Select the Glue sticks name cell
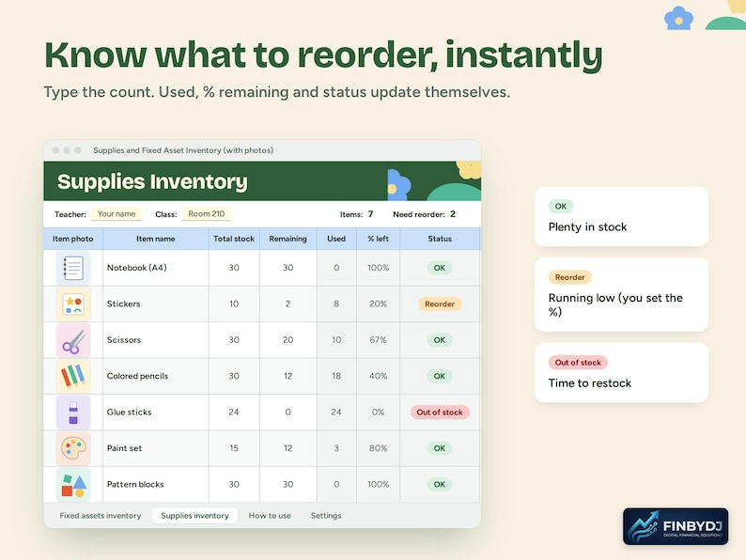The image size is (746, 560). click(156, 412)
